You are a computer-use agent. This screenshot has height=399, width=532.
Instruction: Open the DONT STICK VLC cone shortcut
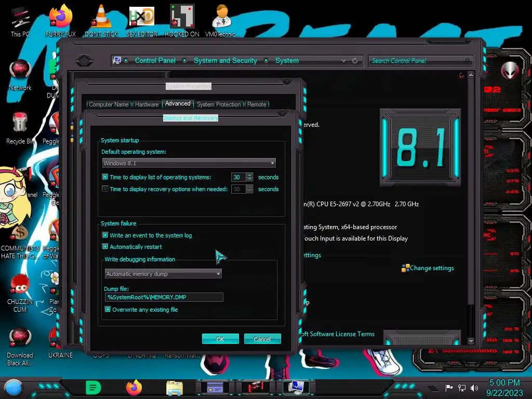pyautogui.click(x=101, y=21)
